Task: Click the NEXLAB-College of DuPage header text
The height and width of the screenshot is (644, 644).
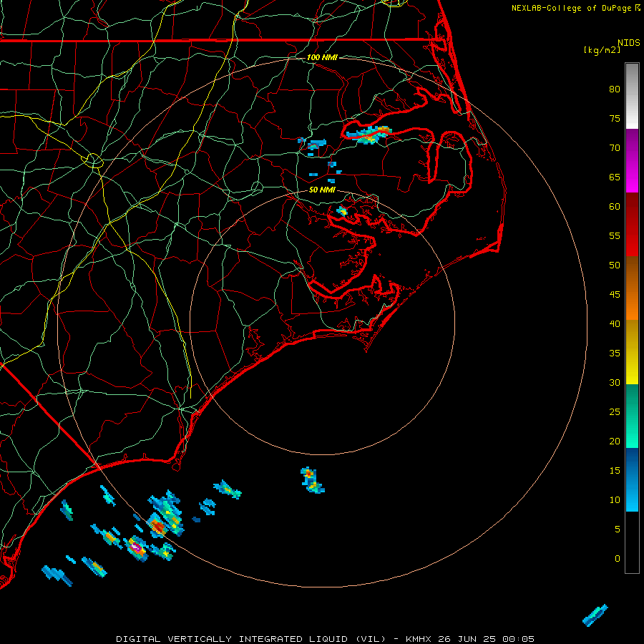Action: [x=571, y=8]
